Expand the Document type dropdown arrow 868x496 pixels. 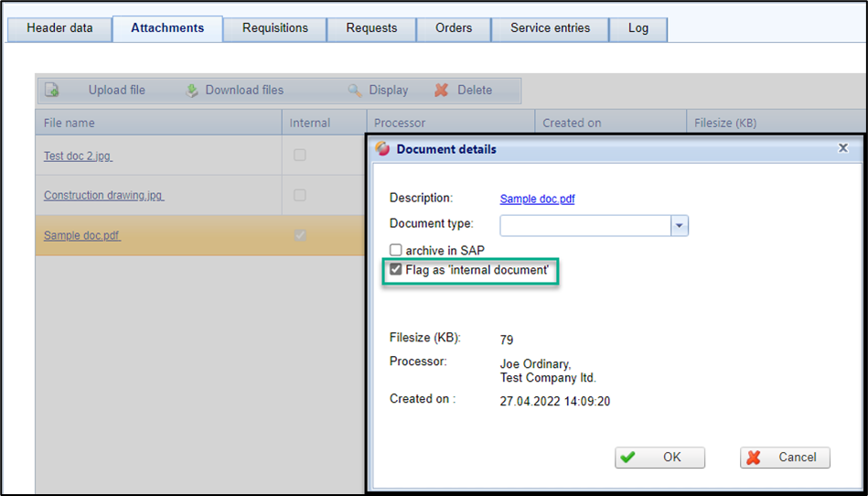(679, 225)
